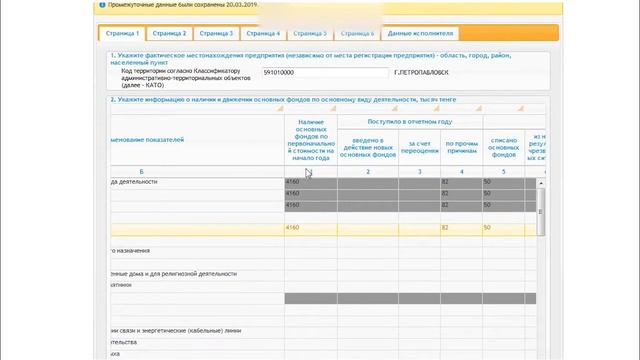This screenshot has height=360, width=640.
Task: Click the 'Поступило в отчетном году' header
Action: point(410,122)
